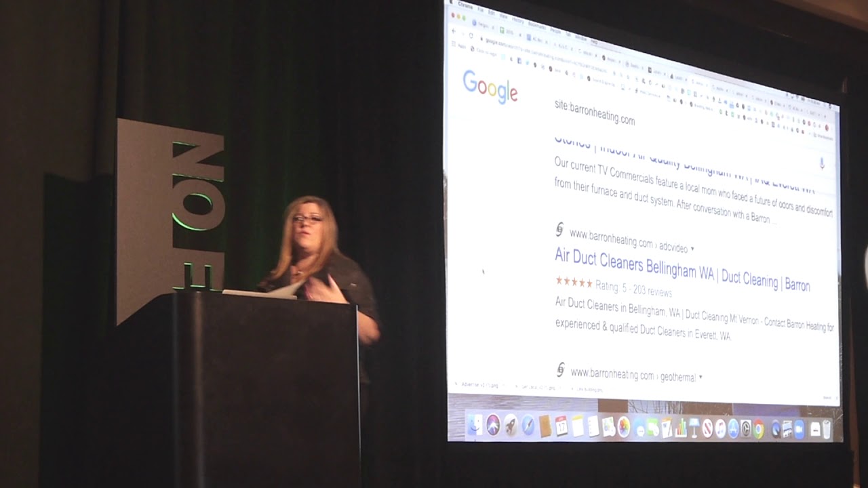Open iTunes music note icon in dock
This screenshot has width=868, height=488.
pos(720,428)
